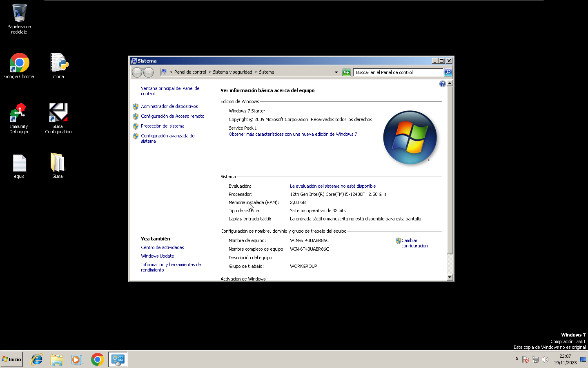The width and height of the screenshot is (588, 368).
Task: Open Windows Media Player from the taskbar
Action: pos(76,359)
